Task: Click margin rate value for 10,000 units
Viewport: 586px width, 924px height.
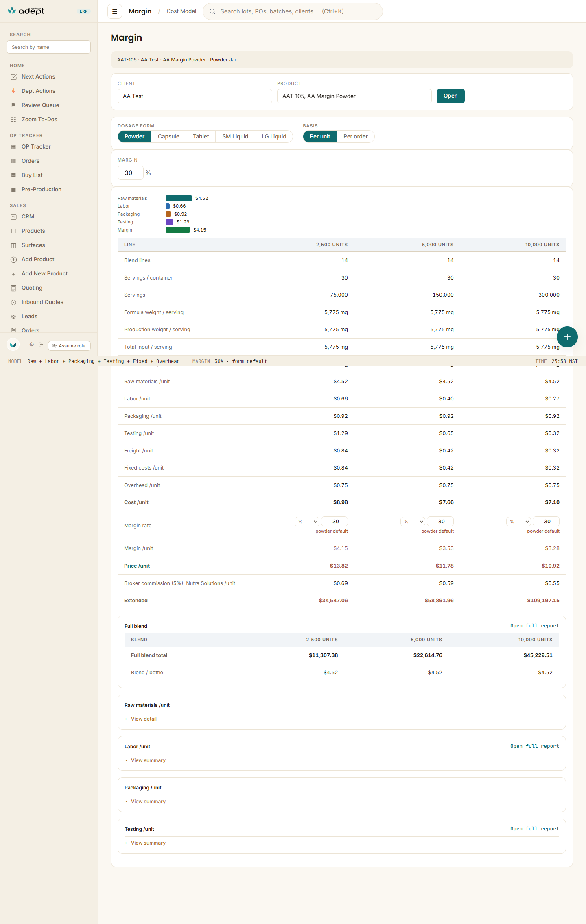Action: [x=546, y=522]
